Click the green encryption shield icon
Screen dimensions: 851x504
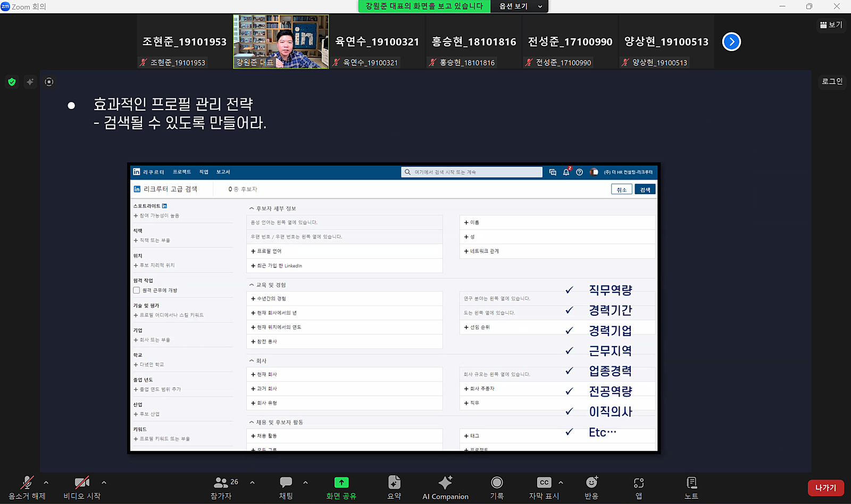(x=12, y=82)
